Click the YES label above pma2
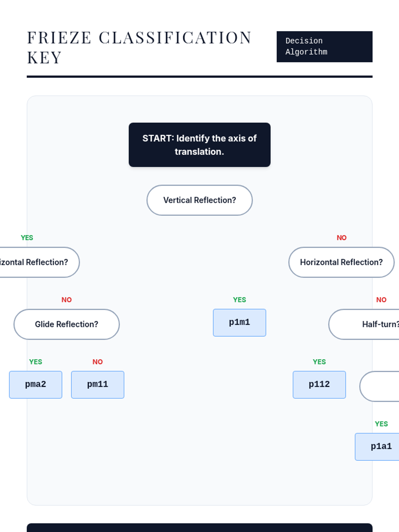 coord(36,362)
